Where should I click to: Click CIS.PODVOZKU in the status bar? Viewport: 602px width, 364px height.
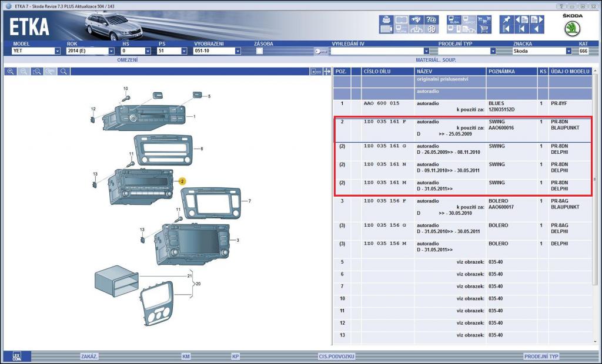click(336, 356)
